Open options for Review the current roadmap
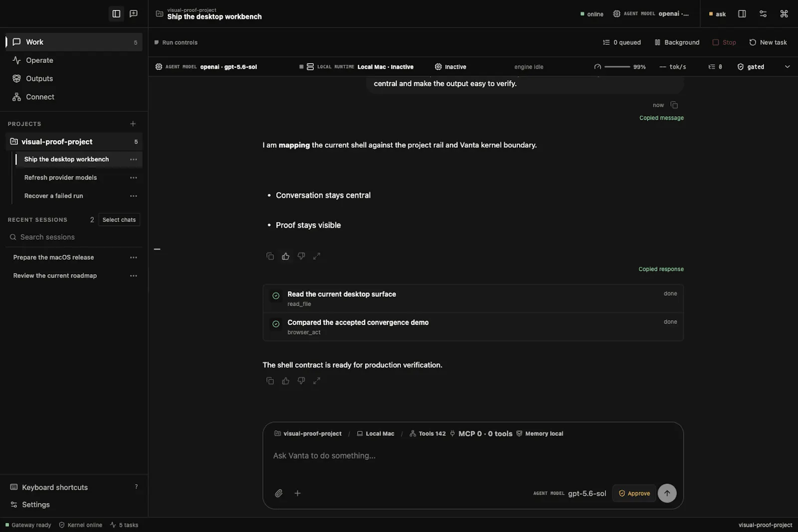 (134, 276)
